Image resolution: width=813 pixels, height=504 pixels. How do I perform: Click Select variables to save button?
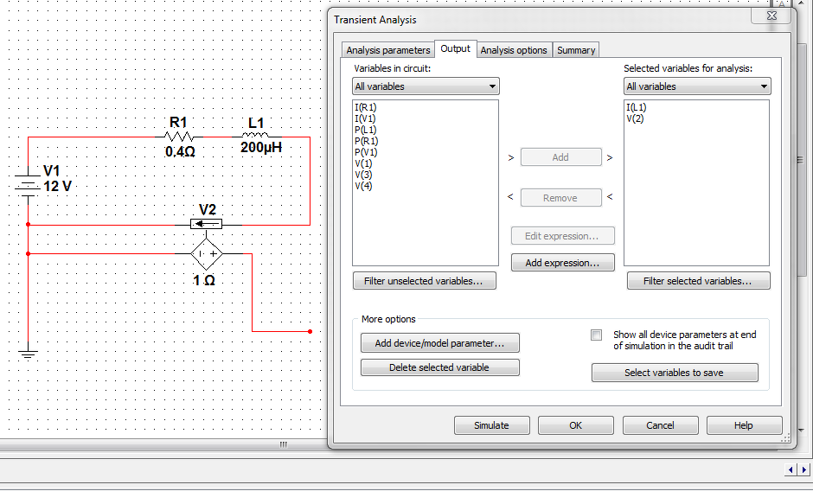pyautogui.click(x=675, y=373)
